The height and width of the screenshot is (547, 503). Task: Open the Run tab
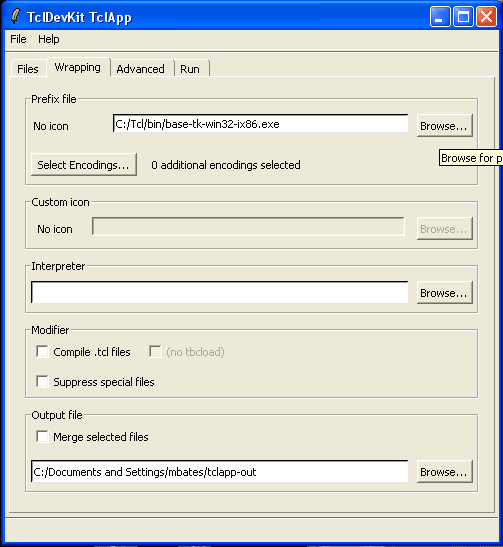[x=190, y=69]
